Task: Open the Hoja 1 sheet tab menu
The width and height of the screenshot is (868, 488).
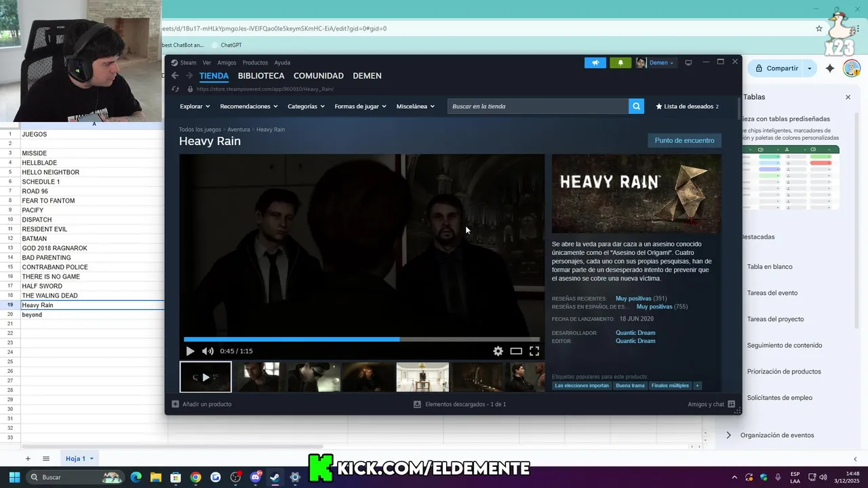Action: tap(92, 459)
